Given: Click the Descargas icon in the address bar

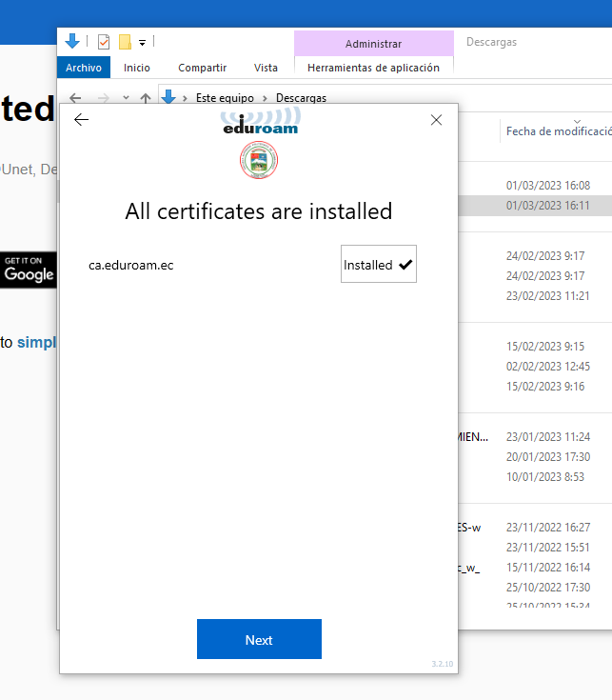Looking at the screenshot, I should (168, 96).
